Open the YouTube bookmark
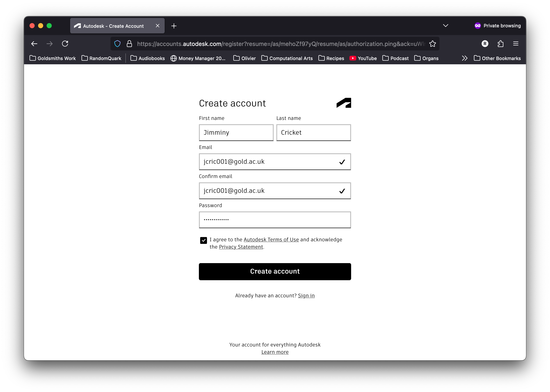Screen dimensions: 550x392 point(363,58)
